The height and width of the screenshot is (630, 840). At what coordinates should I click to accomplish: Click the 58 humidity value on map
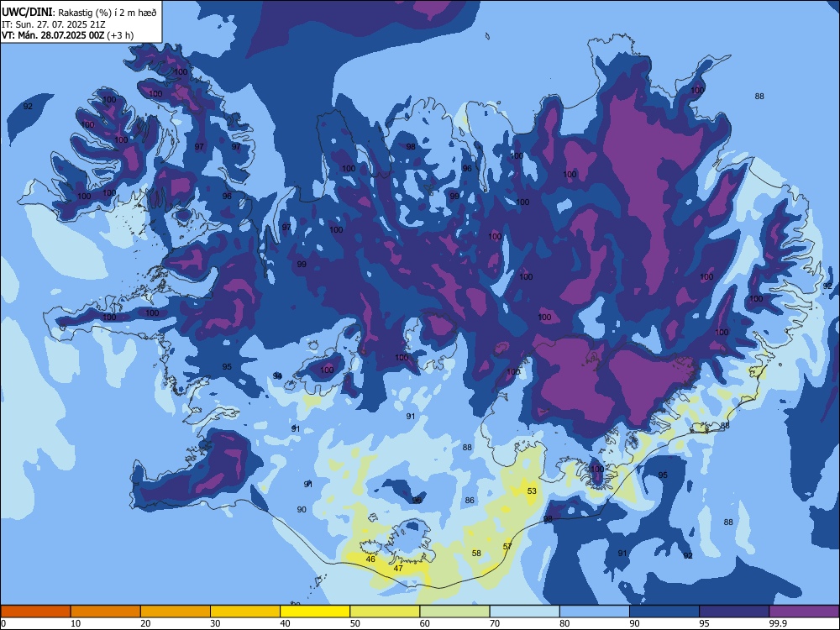click(x=476, y=553)
